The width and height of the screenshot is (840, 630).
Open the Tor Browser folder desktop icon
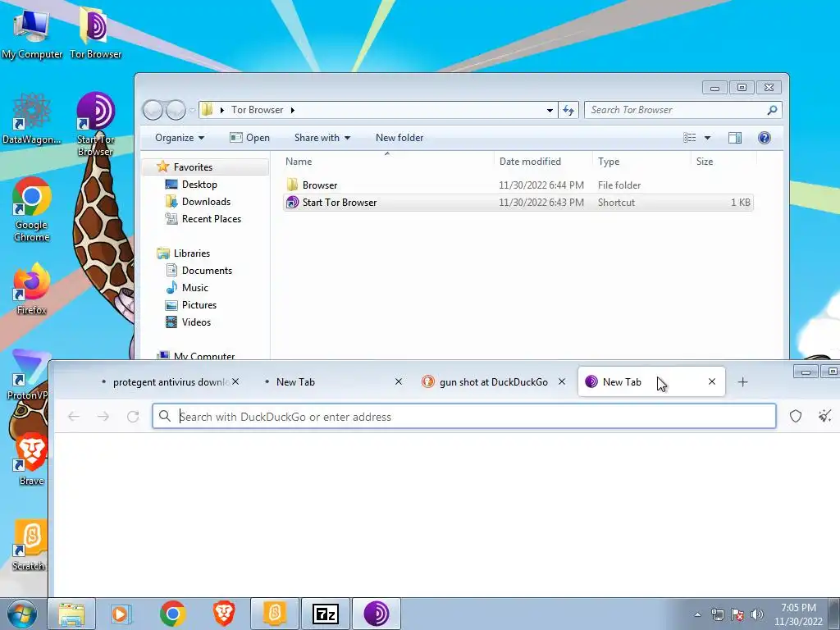point(95,34)
